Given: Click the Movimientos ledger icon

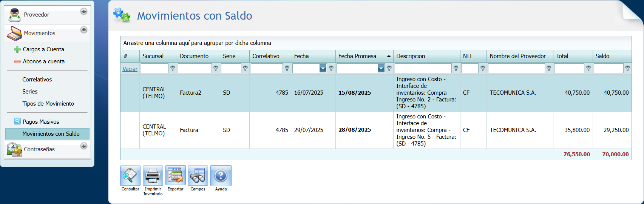Looking at the screenshot, I should (14, 34).
